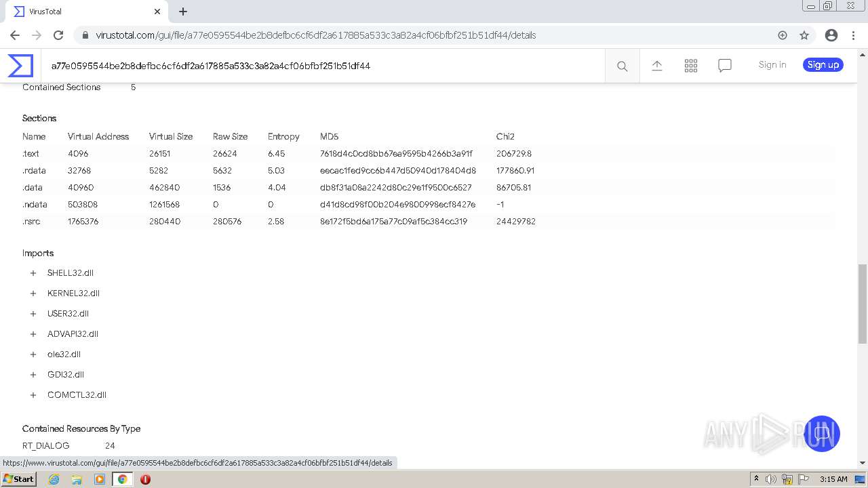Open media player from taskbar
The width and height of the screenshot is (868, 488).
point(100,479)
